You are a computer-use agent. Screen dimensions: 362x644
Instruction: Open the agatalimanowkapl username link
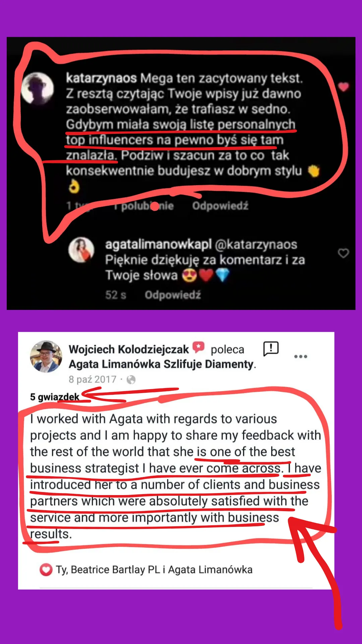coord(158,245)
